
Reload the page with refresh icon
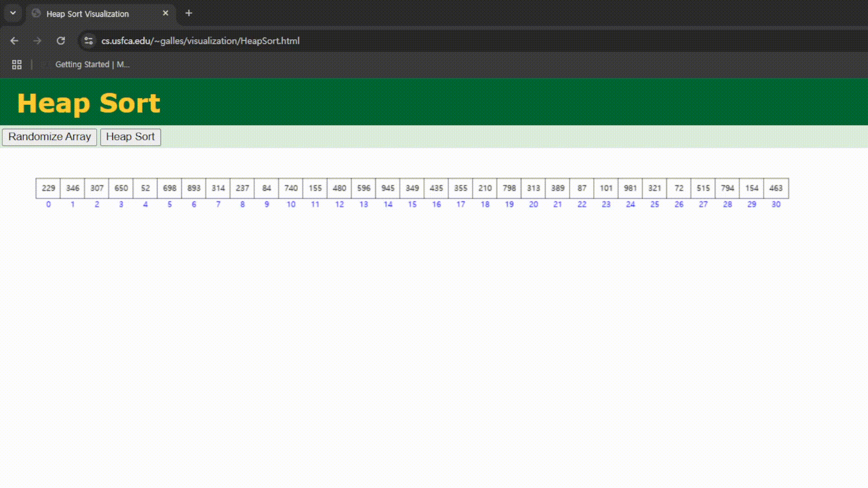coord(61,41)
